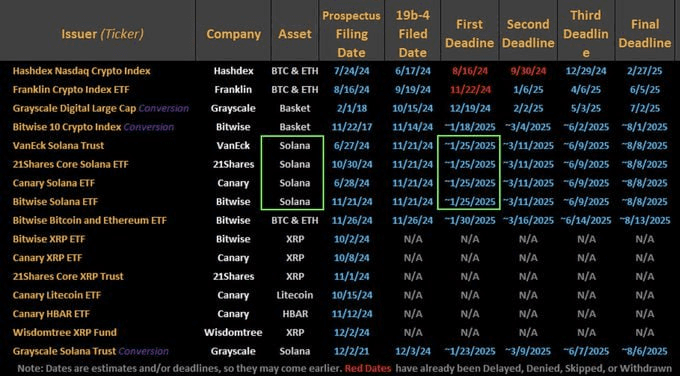Select the 2/27/25 Hashdex final deadline
The width and height of the screenshot is (680, 376).
click(644, 71)
